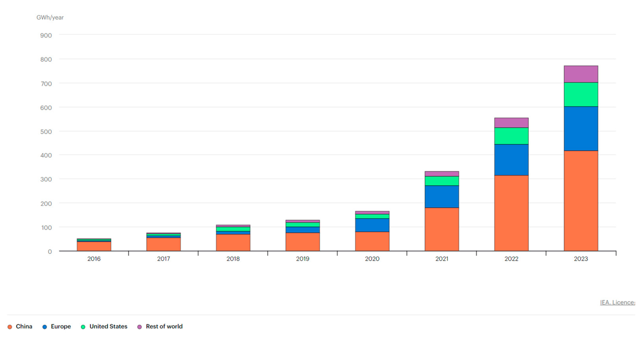Click the purple Rest of world legend dot
The width and height of the screenshot is (644, 338).
pyautogui.click(x=140, y=327)
